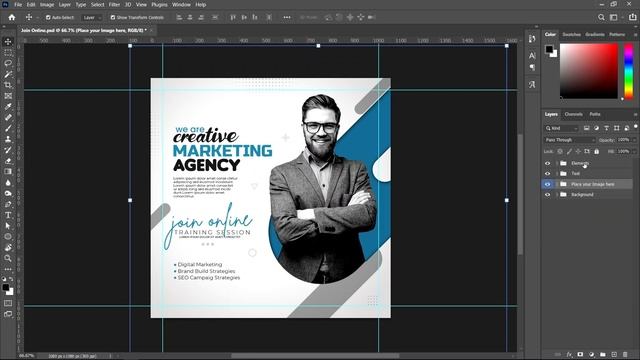
Task: Select the Join Online.psd document tab
Action: (83, 30)
